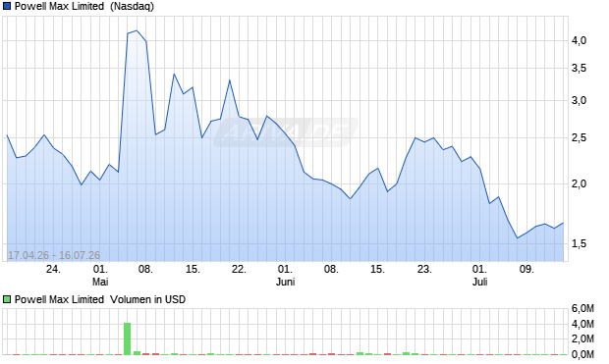This screenshot has width=609, height=364.
Task: Click the price peak above 4,0 in early May
Action: click(137, 30)
